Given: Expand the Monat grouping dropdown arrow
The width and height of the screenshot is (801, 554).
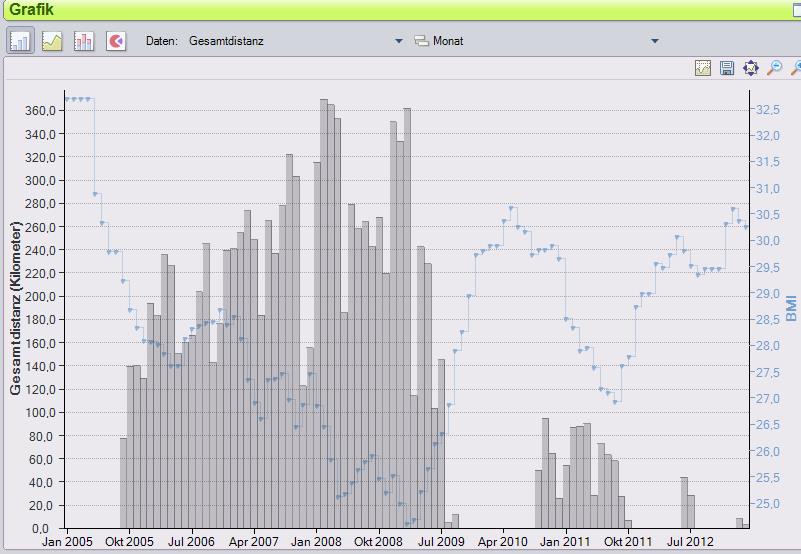Looking at the screenshot, I should (655, 41).
